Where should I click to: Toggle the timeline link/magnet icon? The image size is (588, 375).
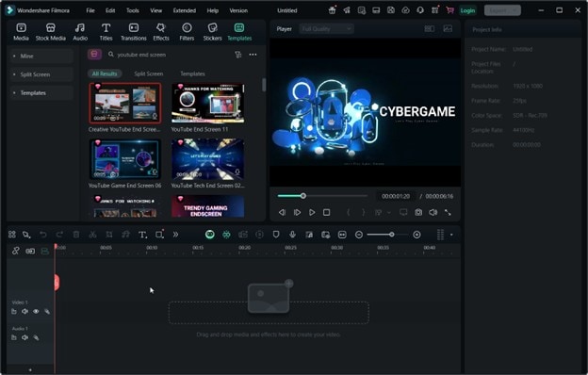pos(15,251)
